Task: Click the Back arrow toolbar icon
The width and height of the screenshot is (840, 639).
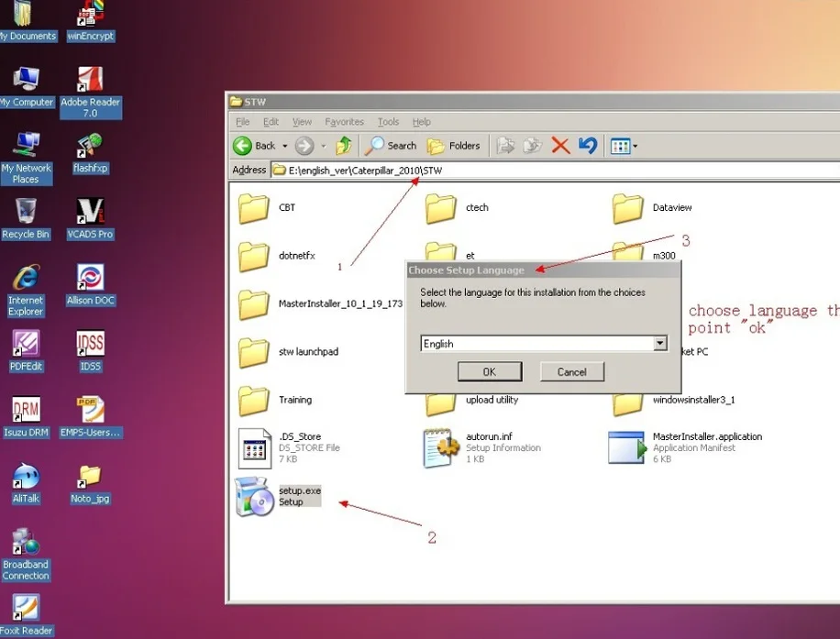Action: point(243,146)
